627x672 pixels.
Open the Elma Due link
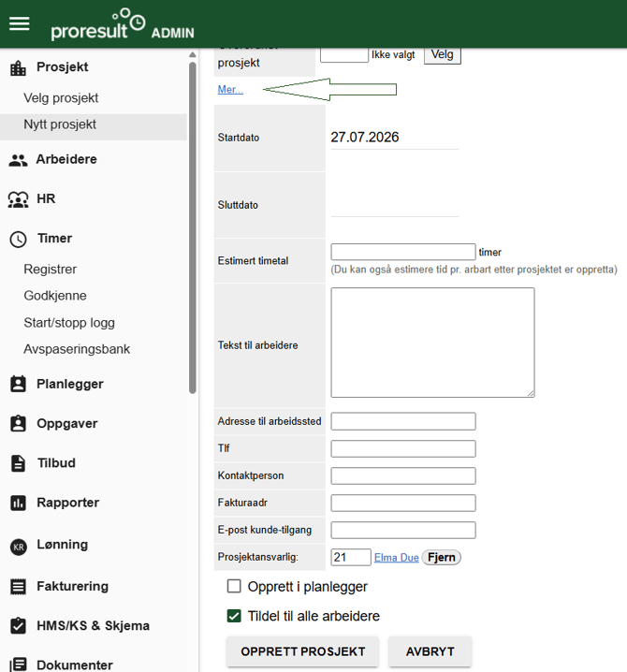[x=397, y=558]
